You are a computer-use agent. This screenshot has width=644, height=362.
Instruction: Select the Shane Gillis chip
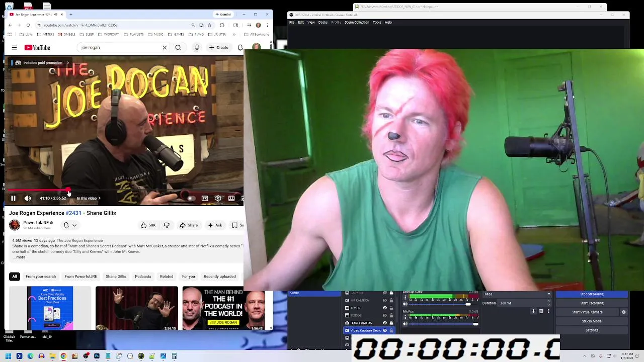116,277
